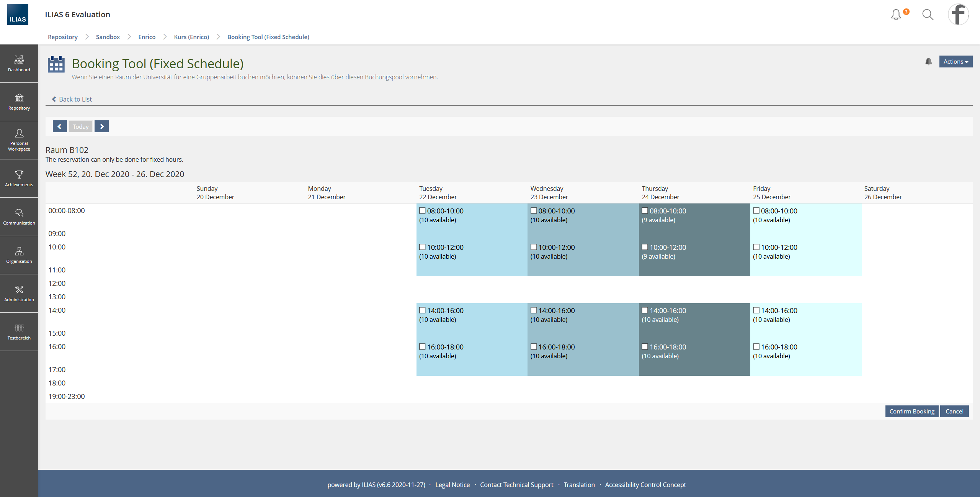Open Sandbox in the breadcrumb
This screenshot has width=980, height=497.
(108, 37)
